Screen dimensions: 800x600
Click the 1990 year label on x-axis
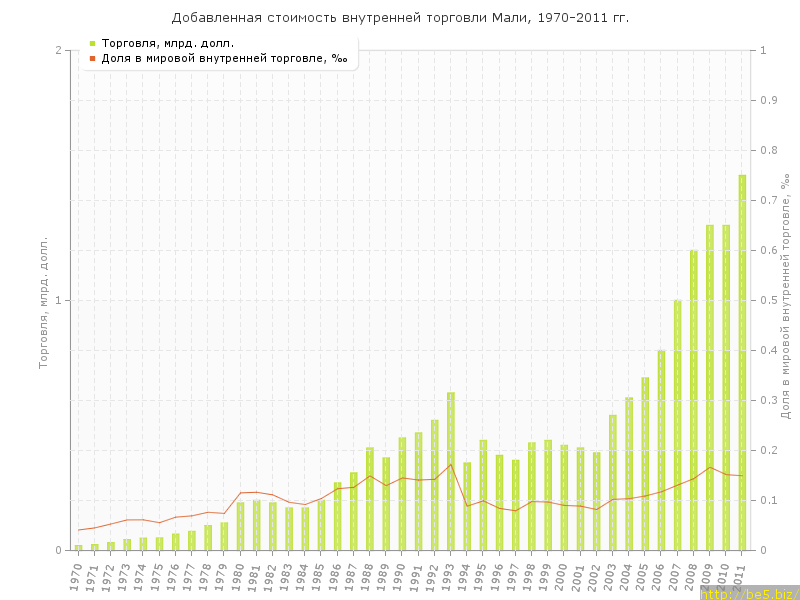pyautogui.click(x=401, y=577)
